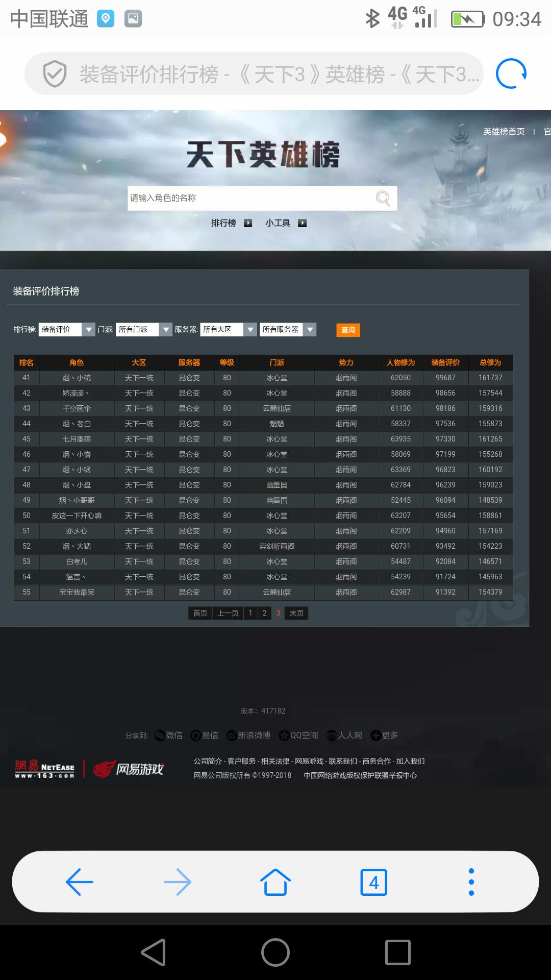
Task: Share to 微信 icon
Action: tap(160, 735)
